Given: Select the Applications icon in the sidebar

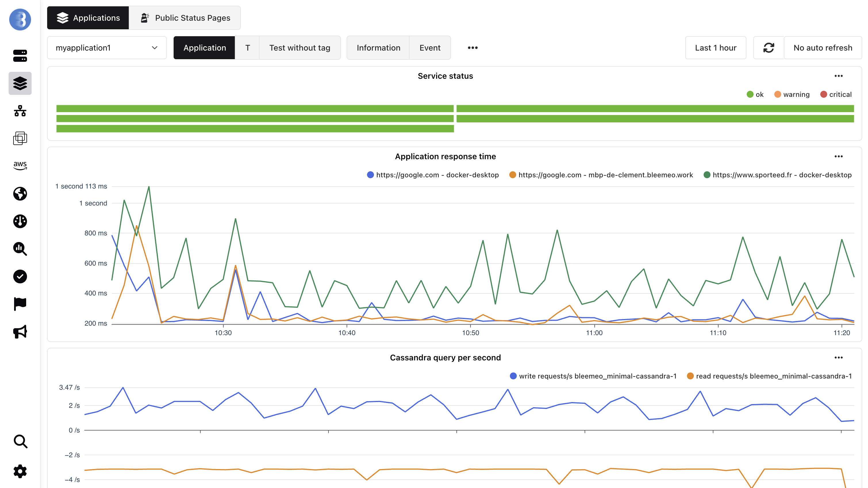Looking at the screenshot, I should (20, 83).
